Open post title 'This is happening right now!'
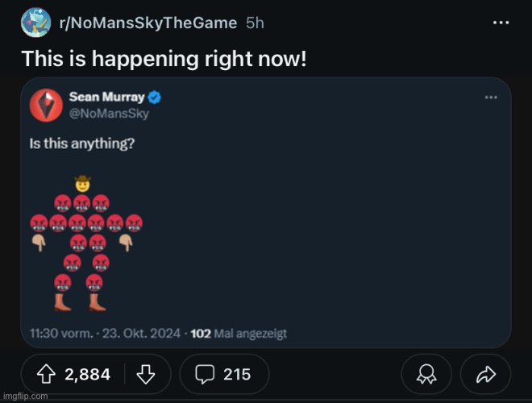532x403 pixels. point(164,59)
